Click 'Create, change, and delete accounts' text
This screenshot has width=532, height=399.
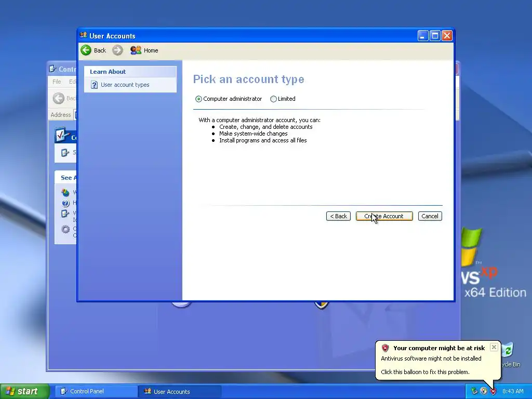point(265,127)
